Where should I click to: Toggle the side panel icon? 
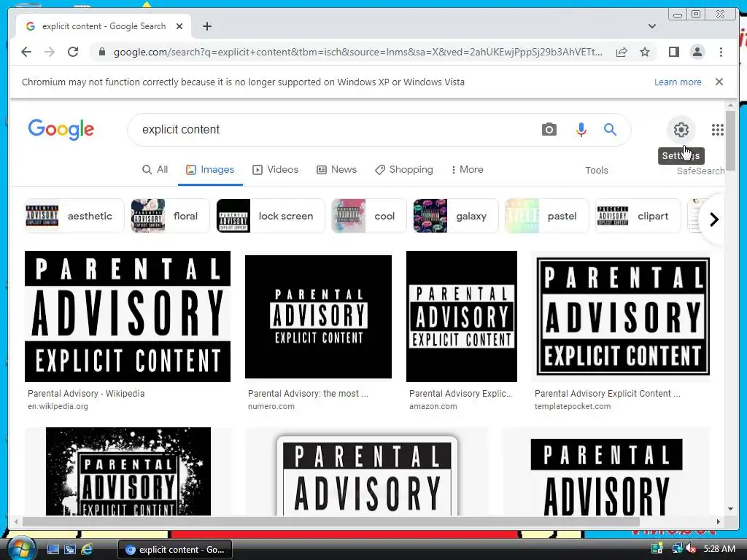point(673,52)
